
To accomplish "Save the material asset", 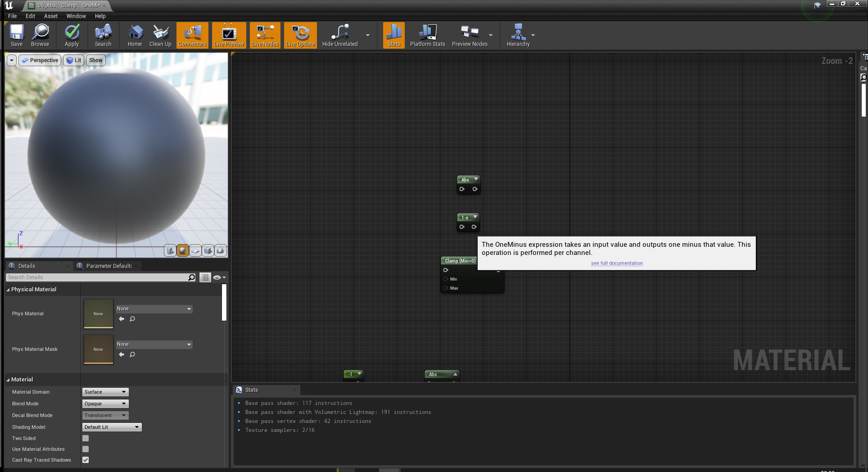I will tap(16, 35).
